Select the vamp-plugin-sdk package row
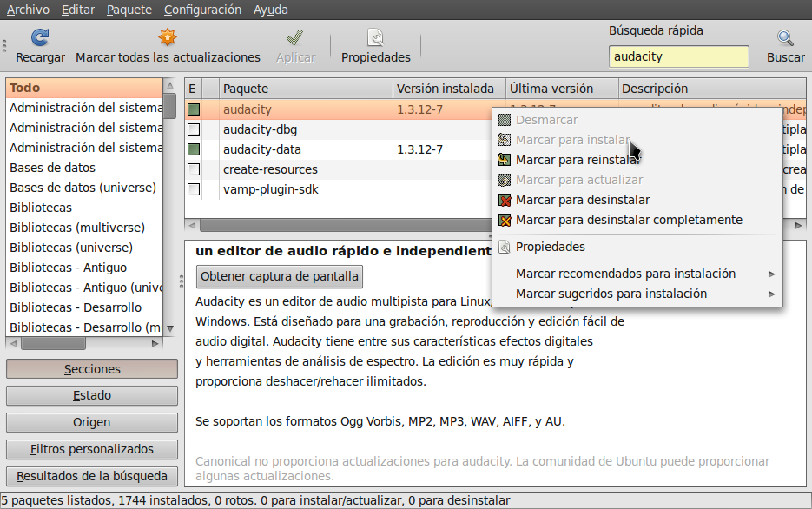812x509 pixels. click(x=338, y=189)
